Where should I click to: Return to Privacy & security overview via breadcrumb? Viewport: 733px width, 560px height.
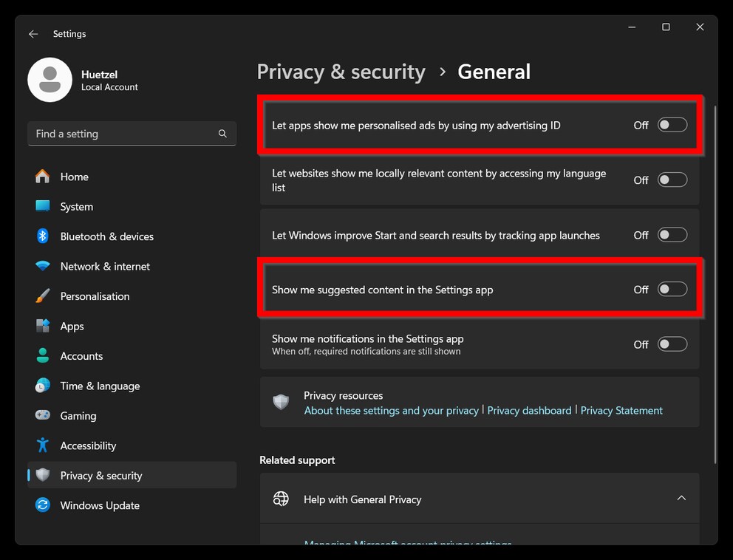coord(341,72)
